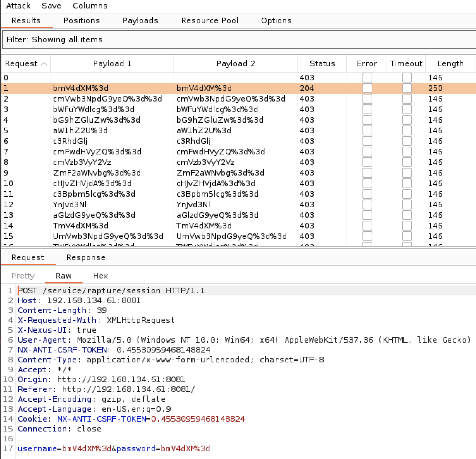The image size is (476, 459).
Task: Click the filter bar showing all items
Action: coord(239,39)
